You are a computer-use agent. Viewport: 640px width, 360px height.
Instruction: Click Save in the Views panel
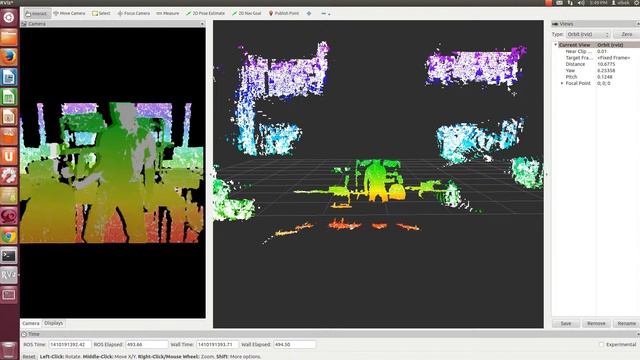click(x=566, y=324)
